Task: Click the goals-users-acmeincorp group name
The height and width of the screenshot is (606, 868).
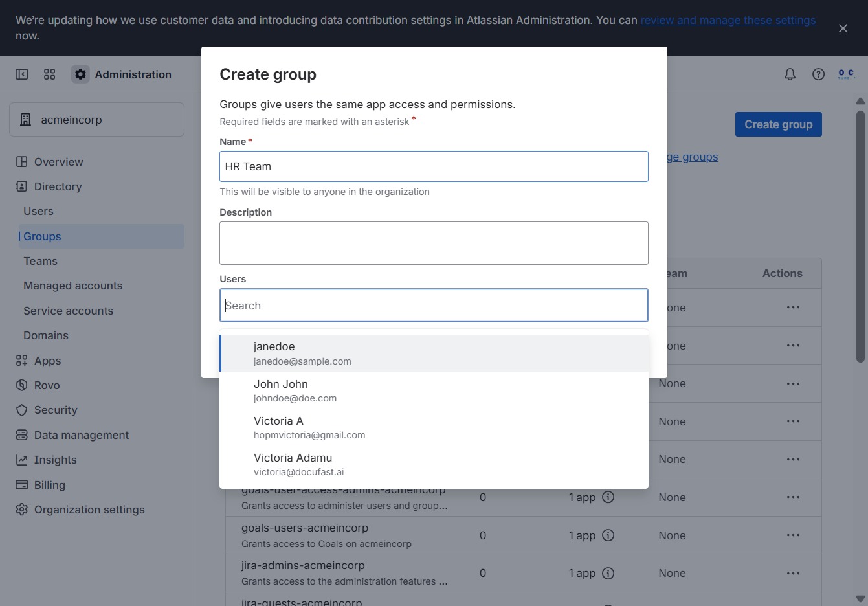Action: [305, 528]
